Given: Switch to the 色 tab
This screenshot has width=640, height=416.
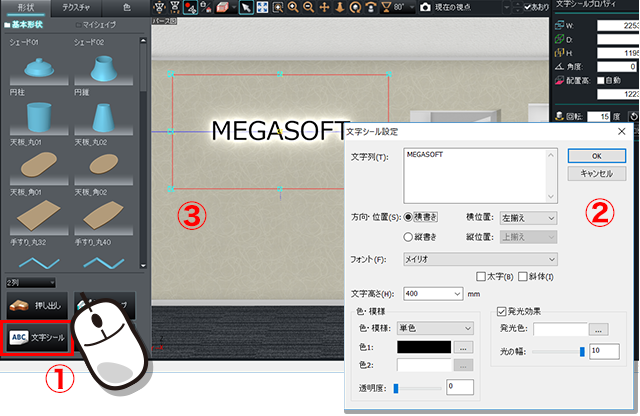Looking at the screenshot, I should pos(127,7).
